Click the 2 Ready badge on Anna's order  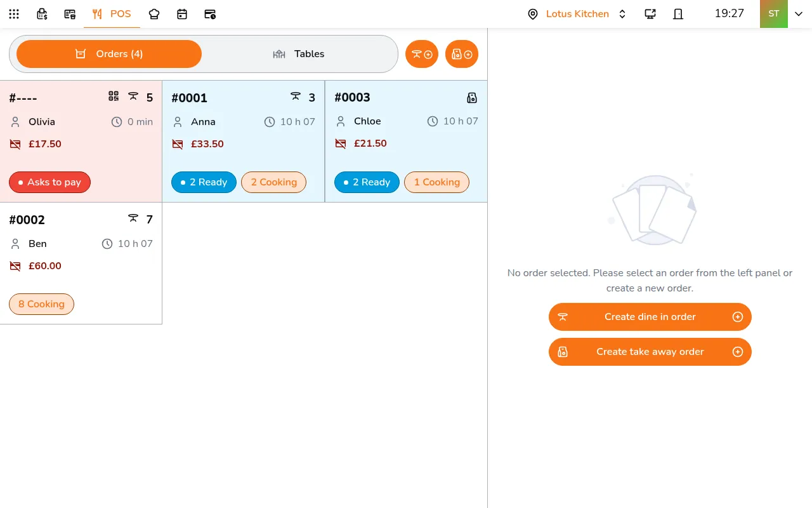pos(204,182)
